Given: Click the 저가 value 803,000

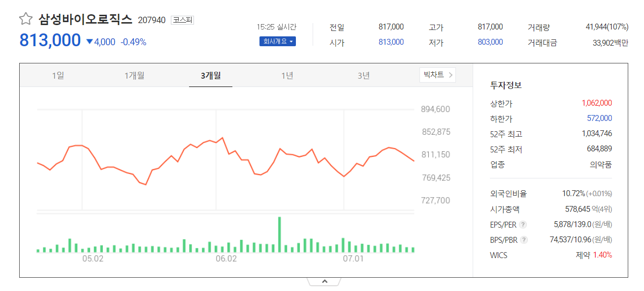Looking at the screenshot, I should click(490, 42).
